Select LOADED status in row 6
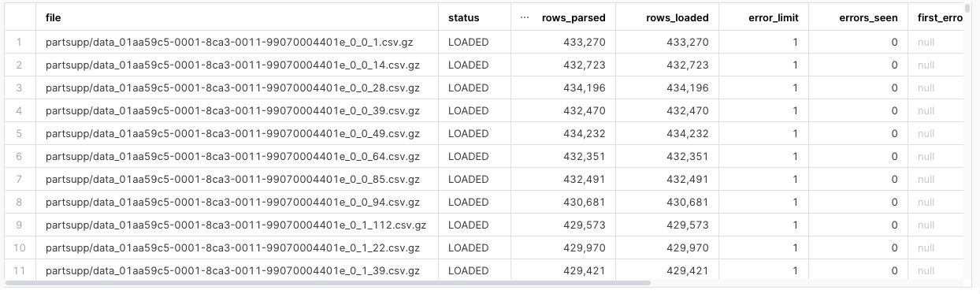980x294 pixels. [x=468, y=157]
